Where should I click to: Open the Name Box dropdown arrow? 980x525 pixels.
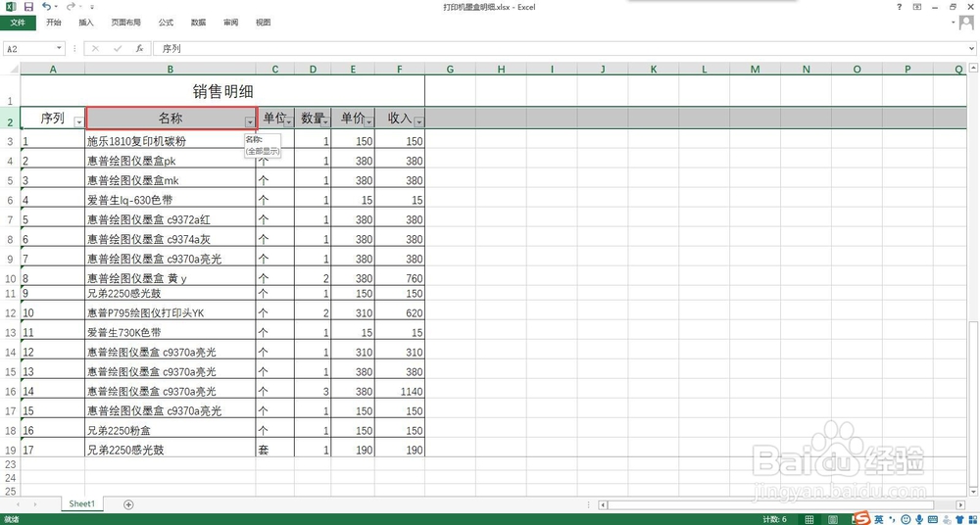(60, 48)
